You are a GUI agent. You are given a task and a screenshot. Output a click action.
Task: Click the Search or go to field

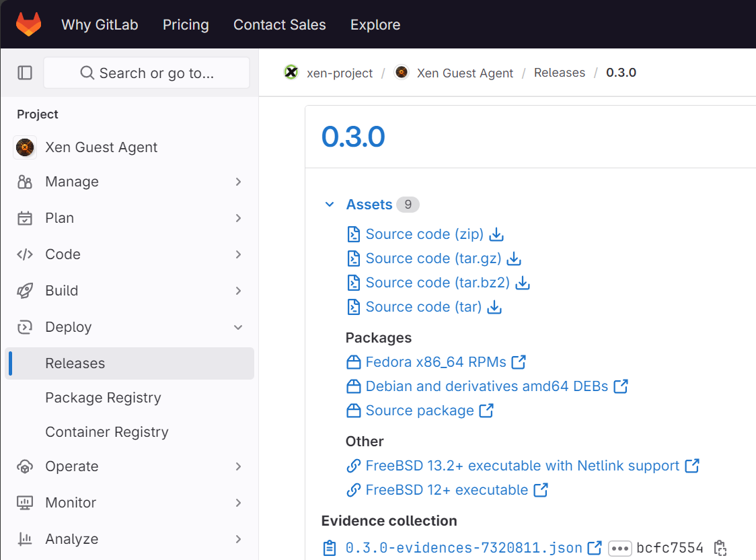point(147,73)
